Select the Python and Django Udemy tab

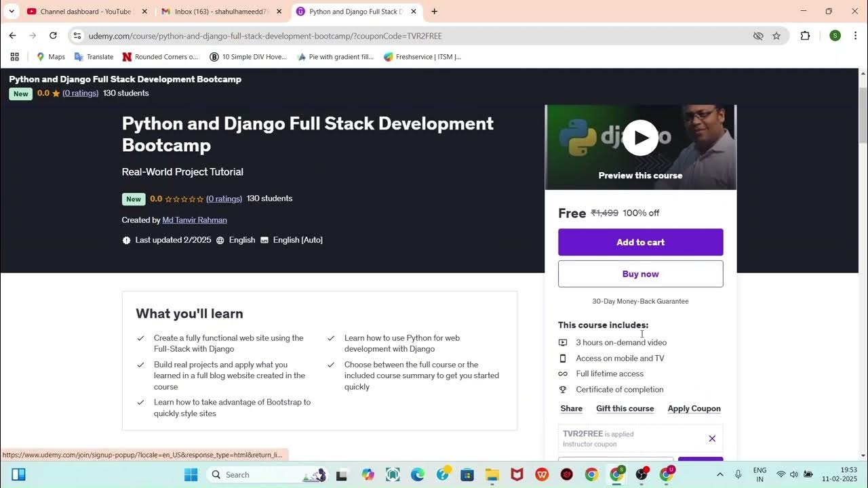click(x=356, y=12)
